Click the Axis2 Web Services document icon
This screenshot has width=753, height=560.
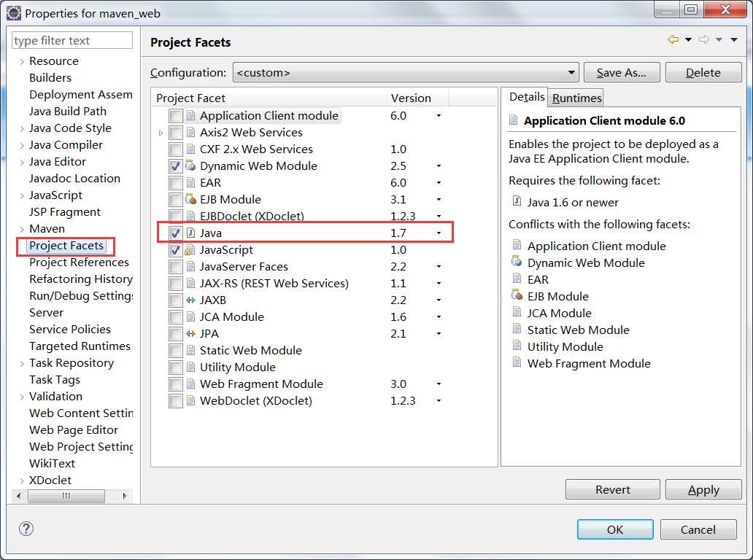(x=190, y=133)
